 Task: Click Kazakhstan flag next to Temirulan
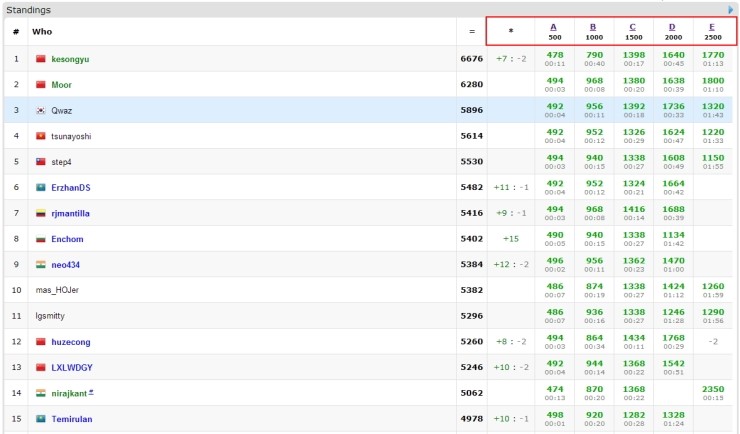click(x=41, y=418)
